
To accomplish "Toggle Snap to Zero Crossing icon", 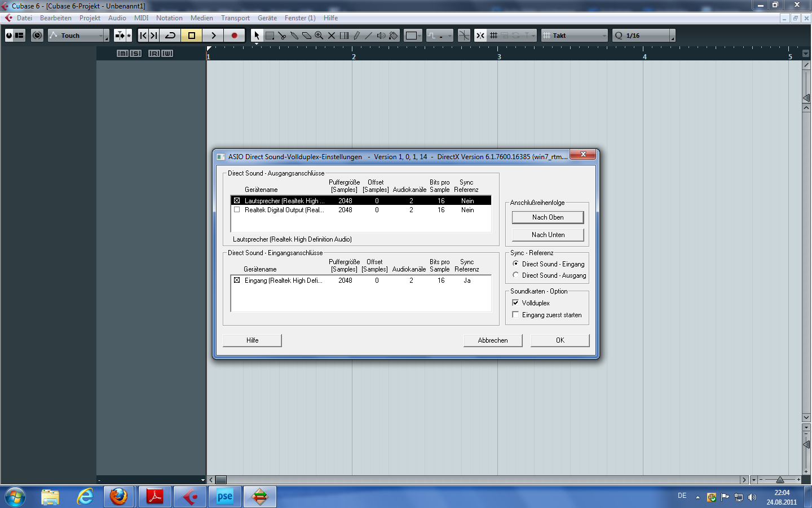I will (x=464, y=36).
